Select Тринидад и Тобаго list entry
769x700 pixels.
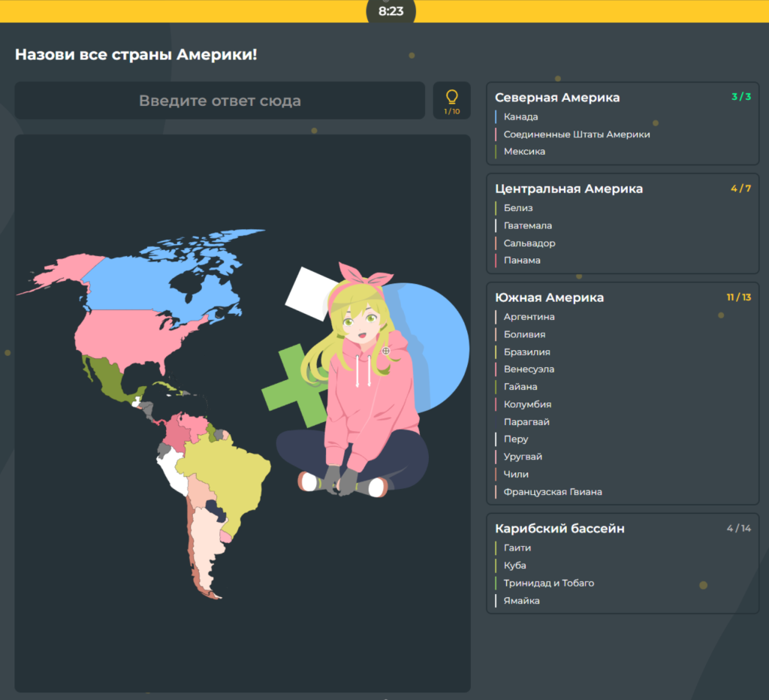tap(548, 584)
